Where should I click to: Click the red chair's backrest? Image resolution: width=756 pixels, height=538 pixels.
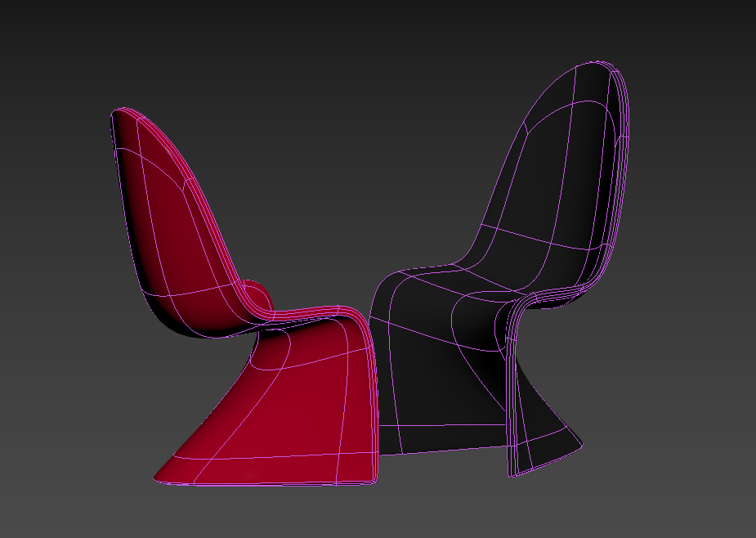[180, 204]
